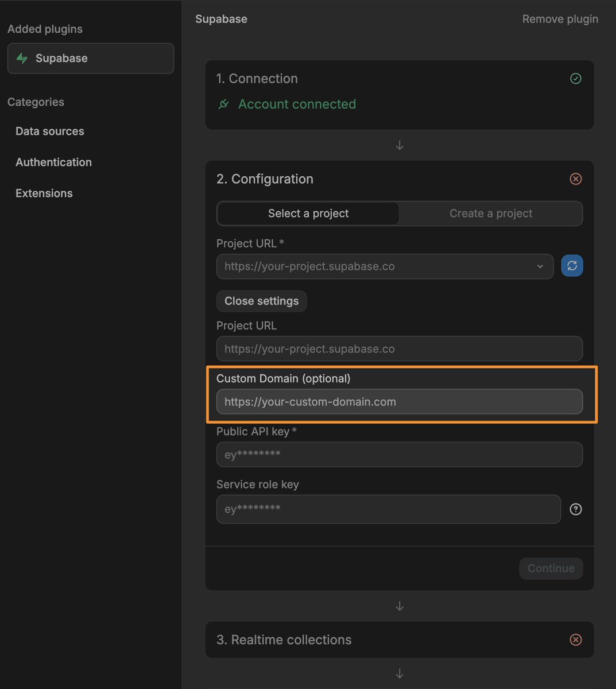Screen dimensions: 616x689
Task: Click the Custom Domain input field
Action: coord(400,402)
